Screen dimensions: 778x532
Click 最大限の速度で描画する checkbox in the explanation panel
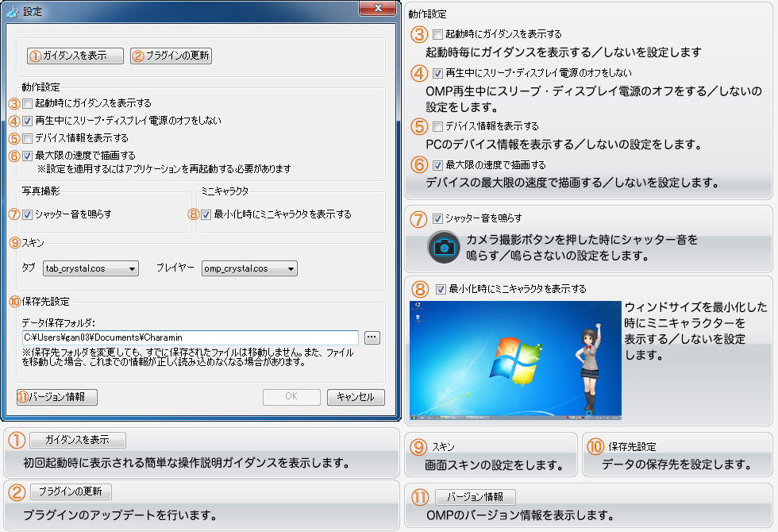[x=437, y=165]
